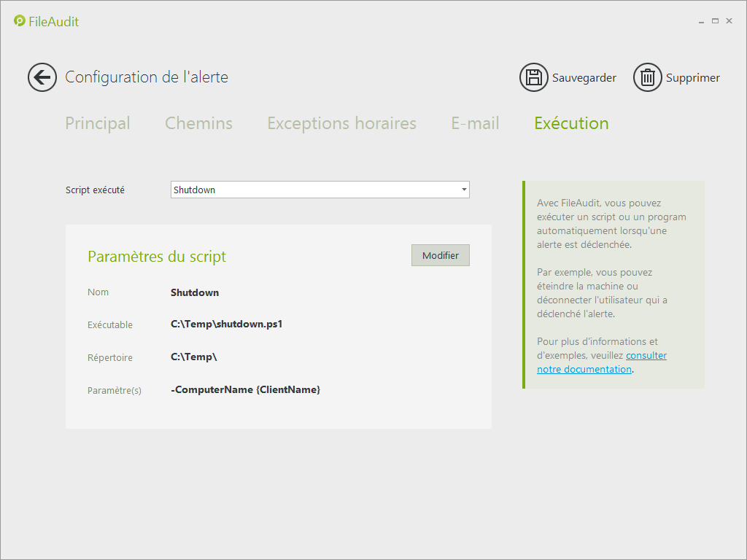Click the Shutdown text in the script combo box
Viewport: 747px width, 560px height.
coord(195,190)
